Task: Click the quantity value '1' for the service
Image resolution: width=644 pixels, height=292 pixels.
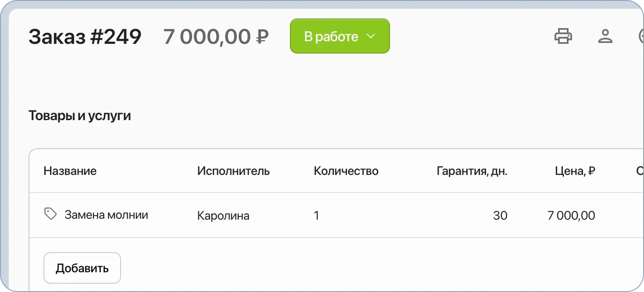Action: tap(316, 215)
